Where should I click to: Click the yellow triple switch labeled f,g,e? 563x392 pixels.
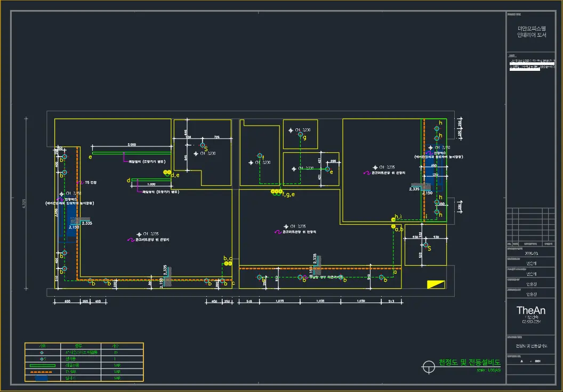click(x=277, y=192)
